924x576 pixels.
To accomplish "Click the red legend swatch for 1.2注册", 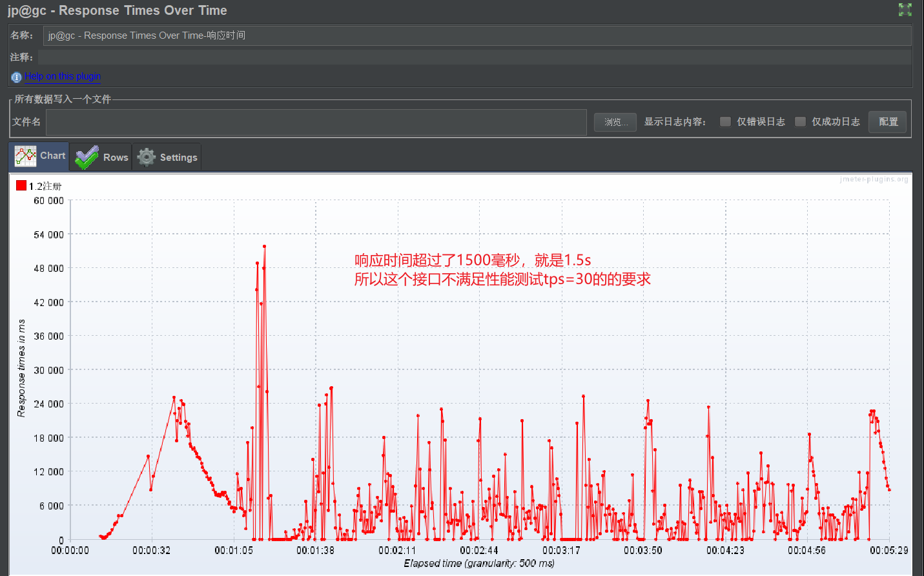I will pyautogui.click(x=21, y=185).
